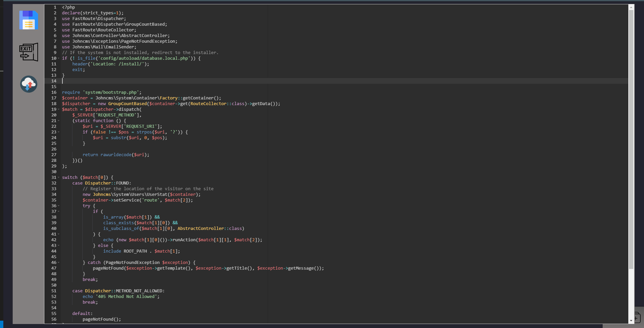
Task: Click 'exit;' statement on line 12
Action: coord(79,70)
